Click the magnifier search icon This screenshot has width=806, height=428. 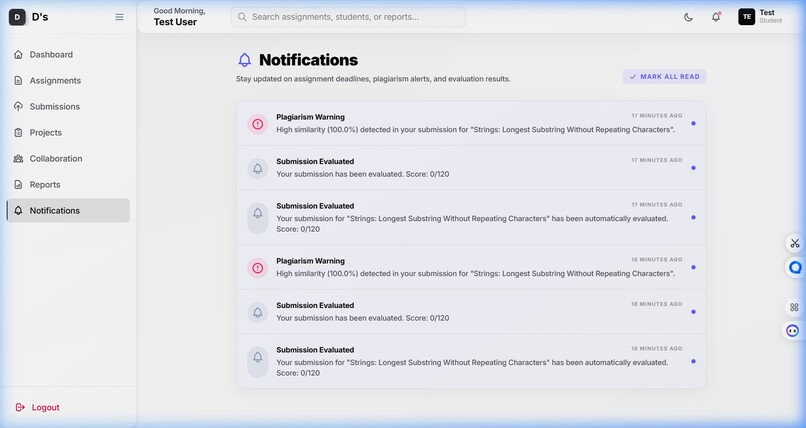(x=242, y=17)
